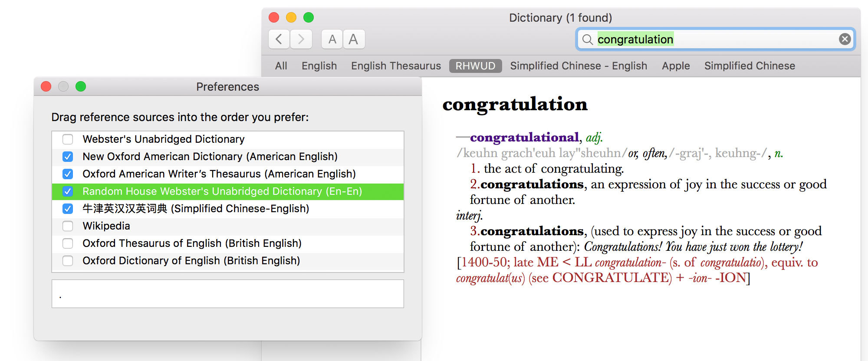Go back with the left arrow button

click(279, 39)
